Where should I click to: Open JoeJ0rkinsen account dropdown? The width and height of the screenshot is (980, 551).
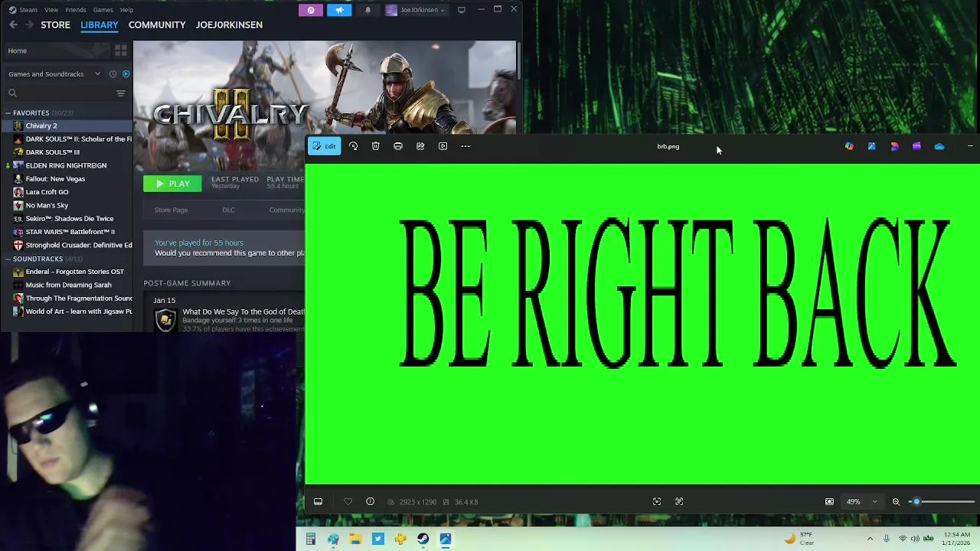416,10
